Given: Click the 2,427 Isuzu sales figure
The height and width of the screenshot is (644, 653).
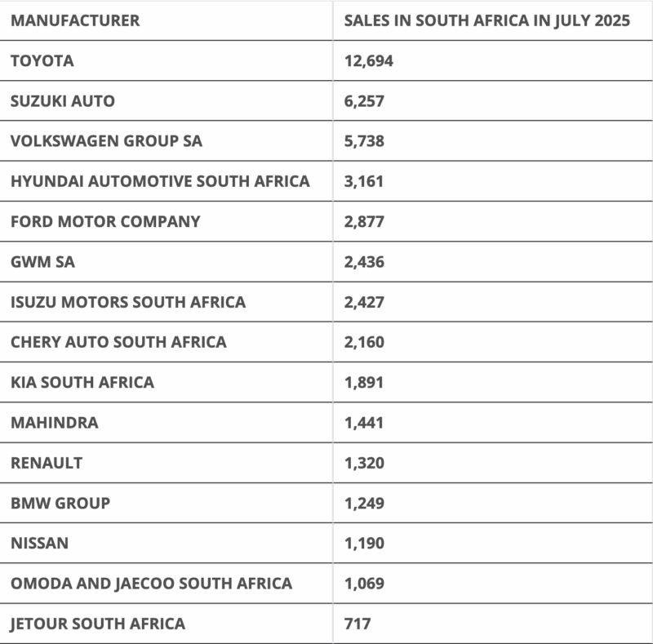Looking at the screenshot, I should tap(364, 302).
